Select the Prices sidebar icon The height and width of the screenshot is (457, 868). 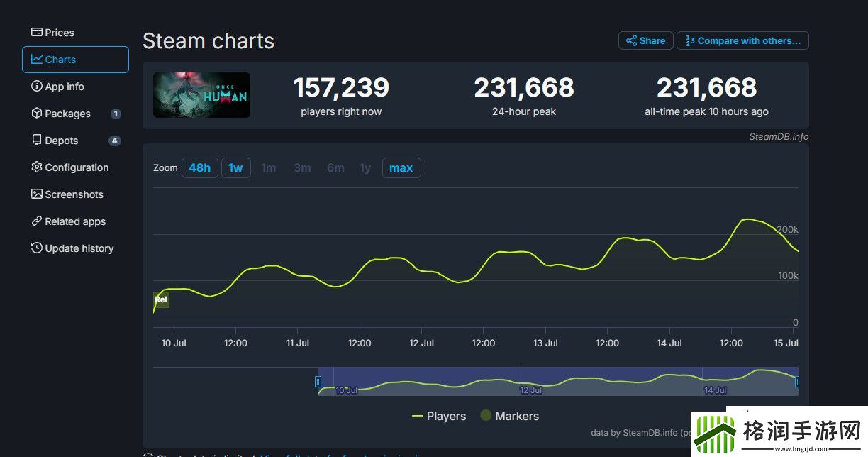(37, 33)
